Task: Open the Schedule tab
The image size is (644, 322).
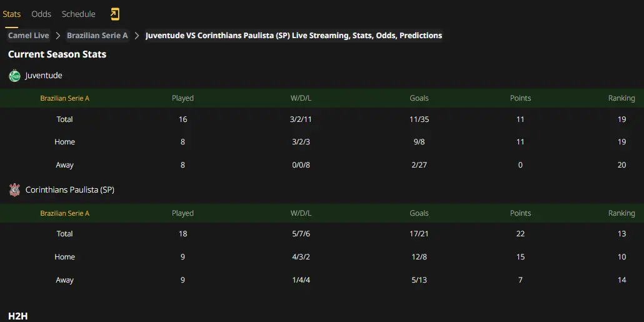Action: coord(78,14)
